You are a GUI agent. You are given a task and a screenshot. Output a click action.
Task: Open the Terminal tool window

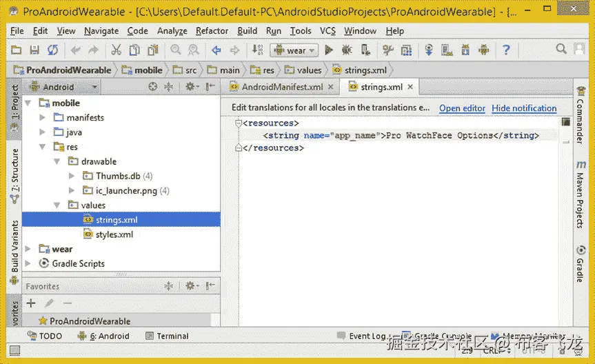167,336
